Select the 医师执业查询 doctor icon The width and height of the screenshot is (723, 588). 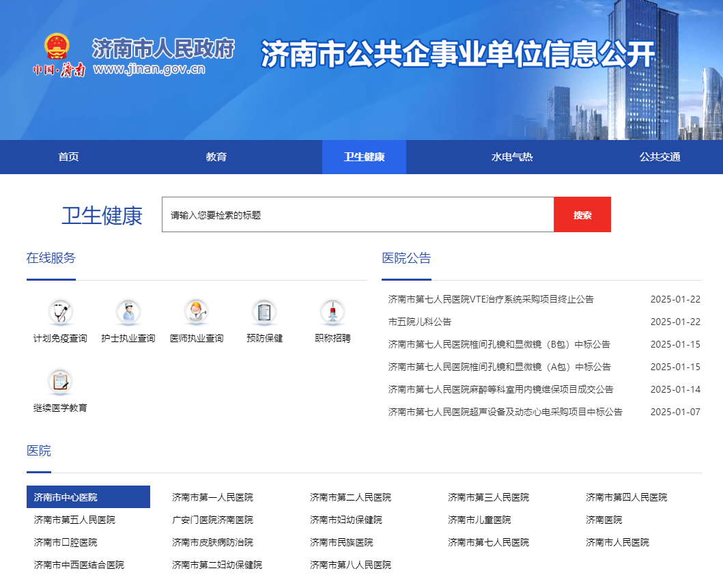(196, 313)
